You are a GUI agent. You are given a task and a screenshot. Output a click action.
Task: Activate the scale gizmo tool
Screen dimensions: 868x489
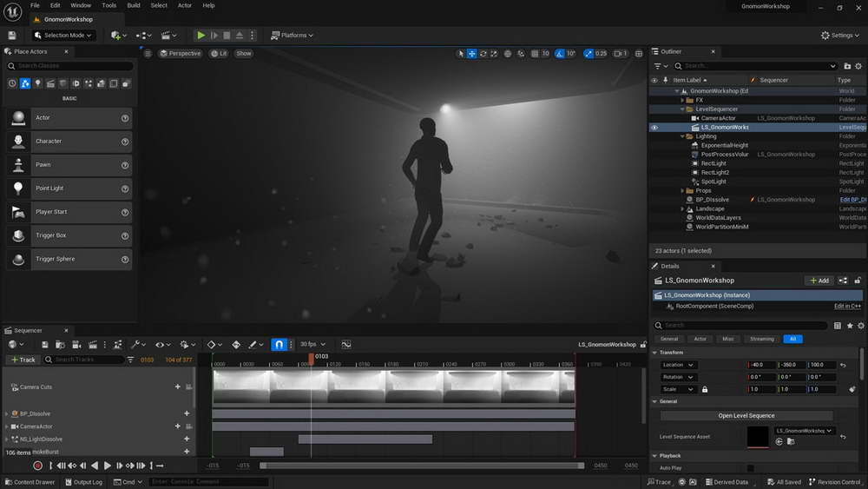(x=493, y=53)
